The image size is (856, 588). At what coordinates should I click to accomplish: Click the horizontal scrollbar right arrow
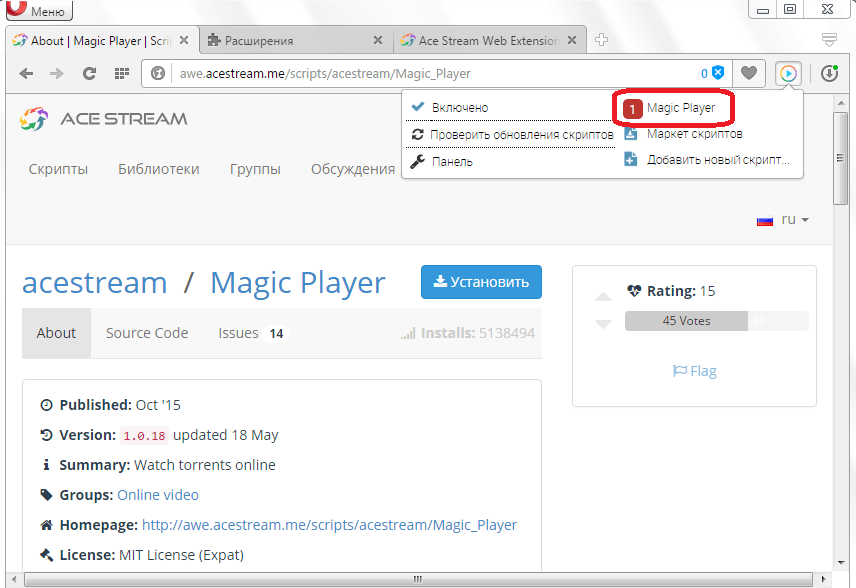click(823, 579)
